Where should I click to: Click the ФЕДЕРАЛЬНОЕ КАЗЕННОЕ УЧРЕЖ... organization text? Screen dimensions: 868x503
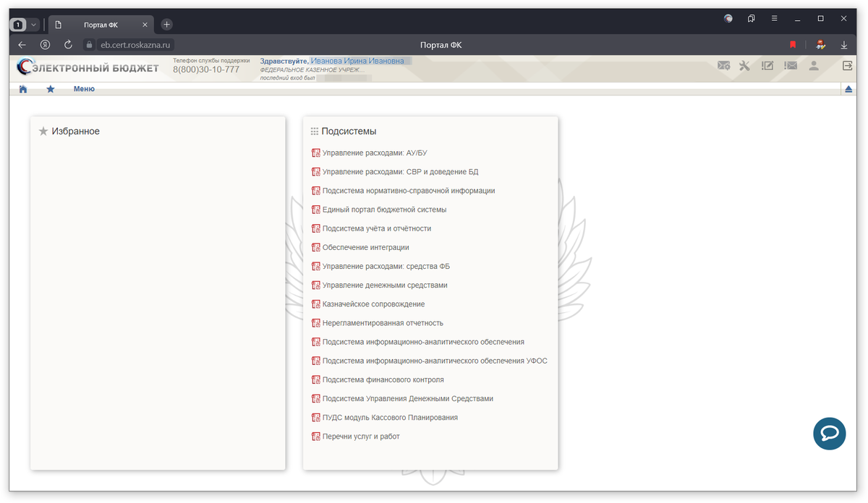click(311, 69)
